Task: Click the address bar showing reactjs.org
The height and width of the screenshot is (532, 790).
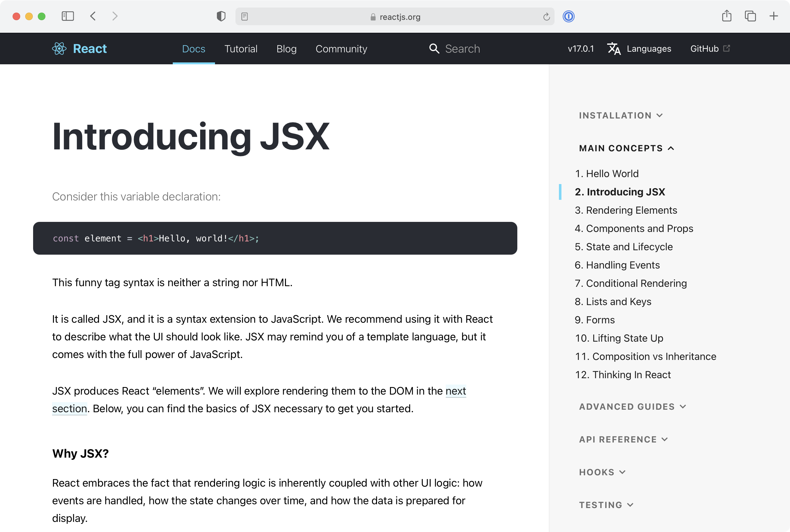Action: coord(395,16)
